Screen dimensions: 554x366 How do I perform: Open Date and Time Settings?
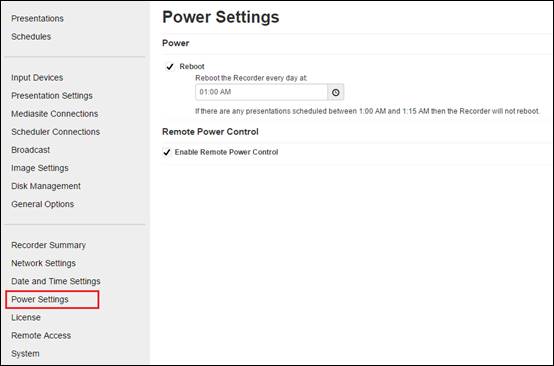[x=56, y=281]
